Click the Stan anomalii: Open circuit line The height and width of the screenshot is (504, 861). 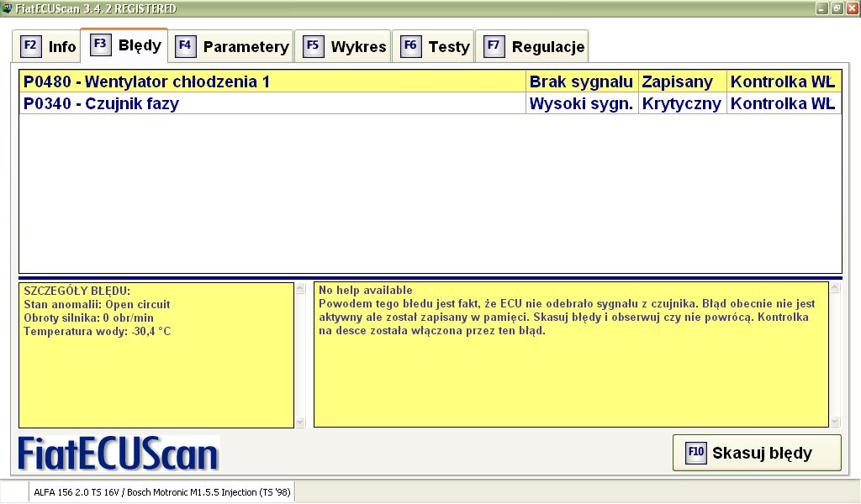pyautogui.click(x=97, y=304)
